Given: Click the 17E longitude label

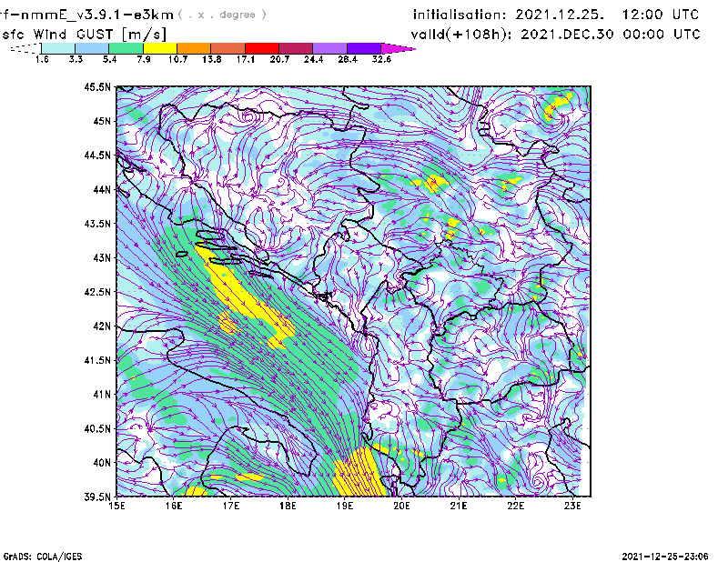Looking at the screenshot, I should tap(231, 506).
